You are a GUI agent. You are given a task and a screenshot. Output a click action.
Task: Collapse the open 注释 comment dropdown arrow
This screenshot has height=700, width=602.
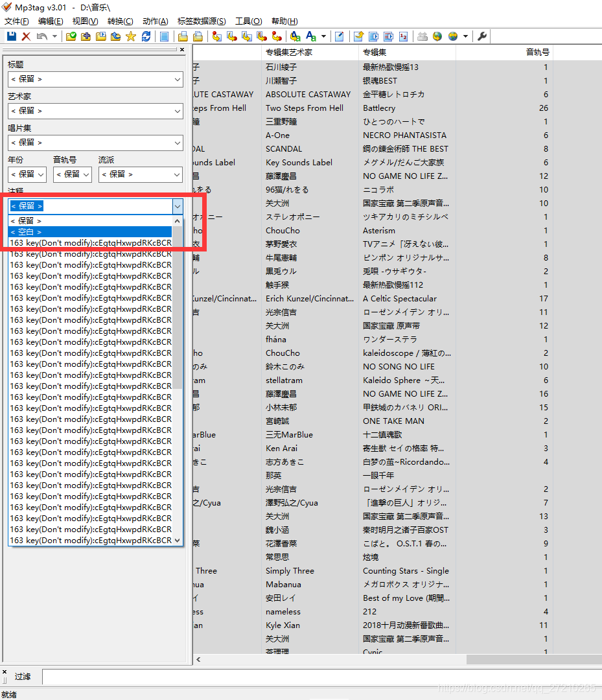pos(178,206)
